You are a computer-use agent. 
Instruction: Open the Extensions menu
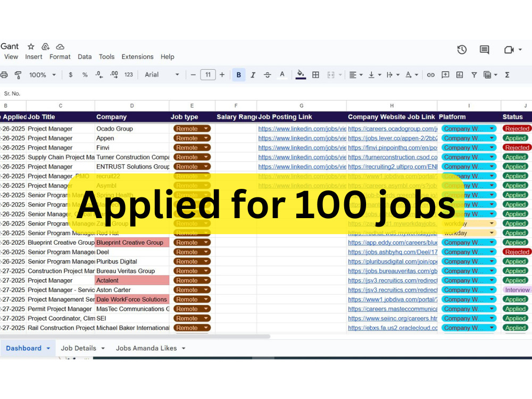click(x=137, y=57)
